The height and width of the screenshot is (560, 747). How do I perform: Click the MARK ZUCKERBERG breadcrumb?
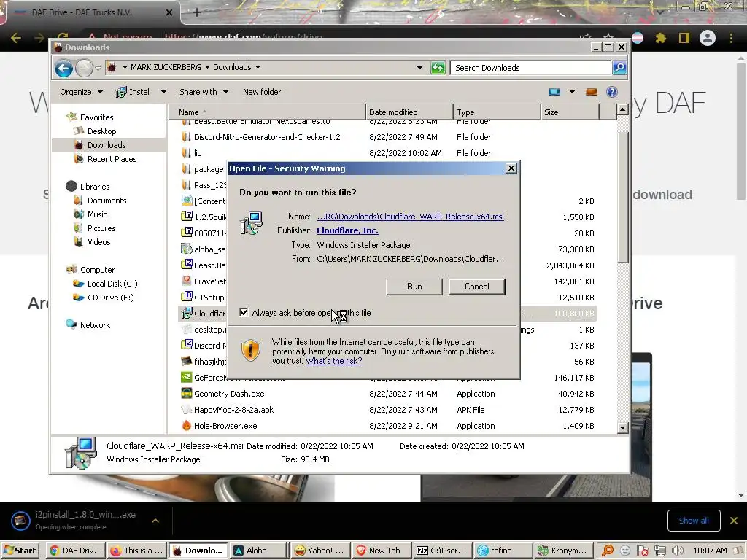click(x=166, y=67)
